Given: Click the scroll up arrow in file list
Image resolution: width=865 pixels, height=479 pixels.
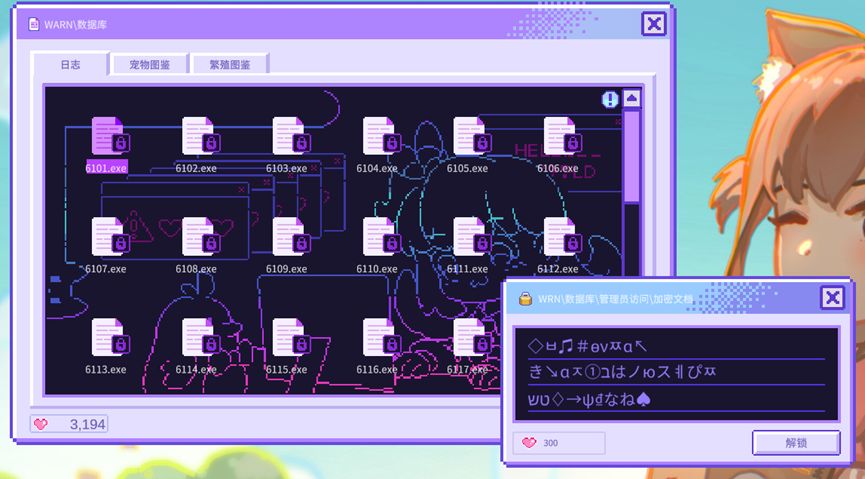Looking at the screenshot, I should pyautogui.click(x=632, y=99).
